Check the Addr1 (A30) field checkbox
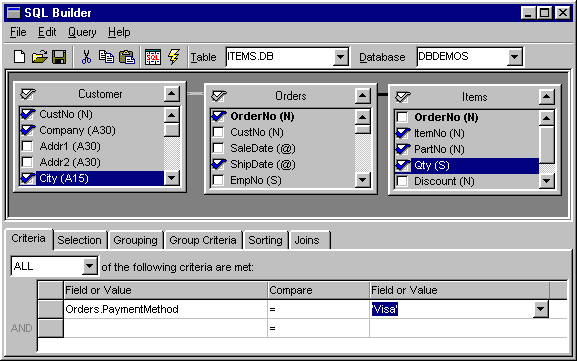This screenshot has width=577, height=361. (x=27, y=146)
